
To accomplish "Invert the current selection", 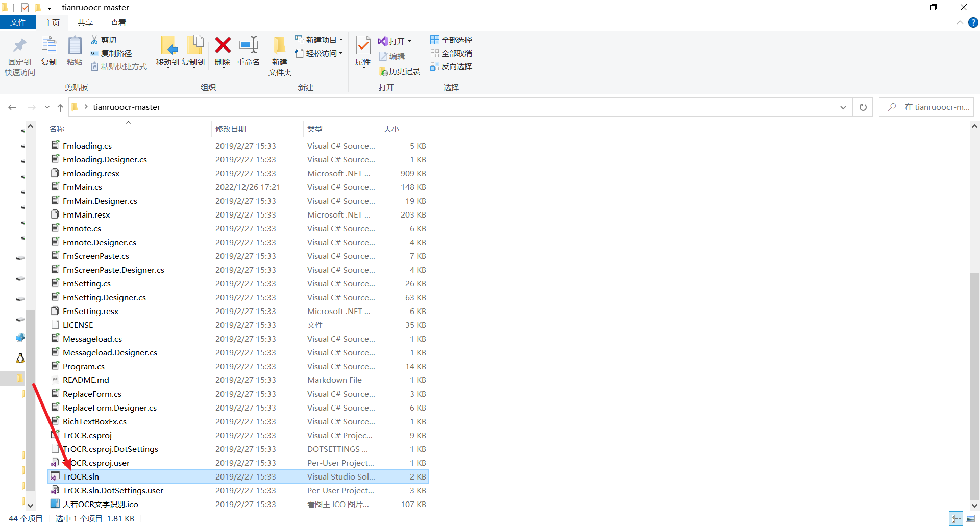I will 451,66.
